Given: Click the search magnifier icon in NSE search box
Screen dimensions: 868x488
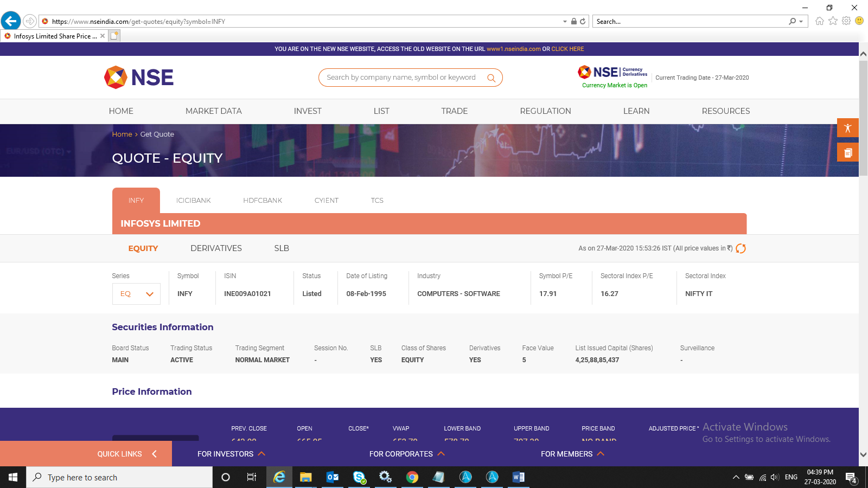Looking at the screenshot, I should pyautogui.click(x=491, y=78).
